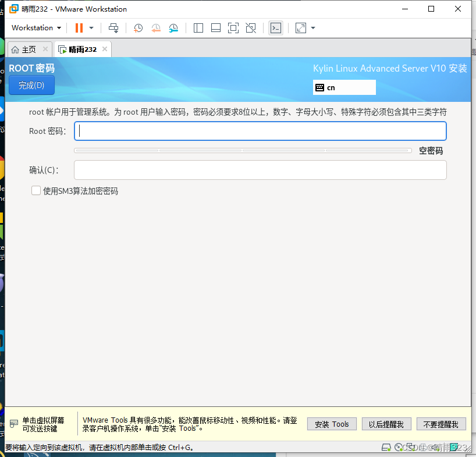The width and height of the screenshot is (476, 457).
Task: Click the 不要提醒我 button
Action: pos(441,424)
